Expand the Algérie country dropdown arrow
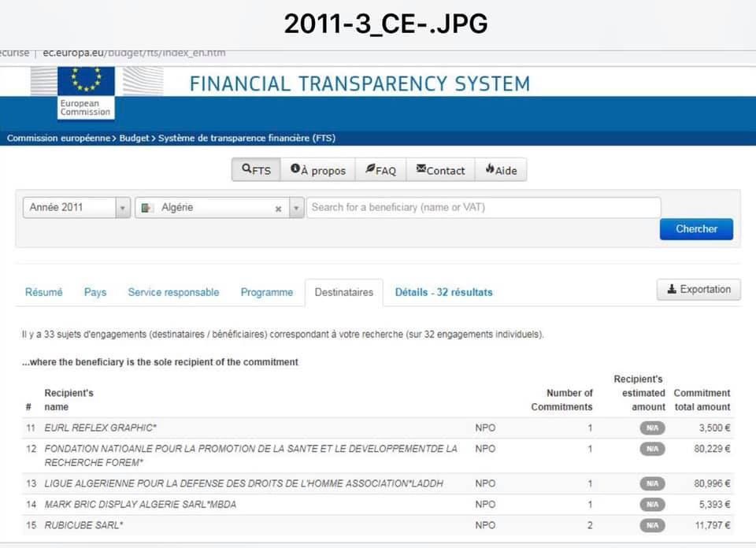This screenshot has height=548, width=756. coord(296,208)
